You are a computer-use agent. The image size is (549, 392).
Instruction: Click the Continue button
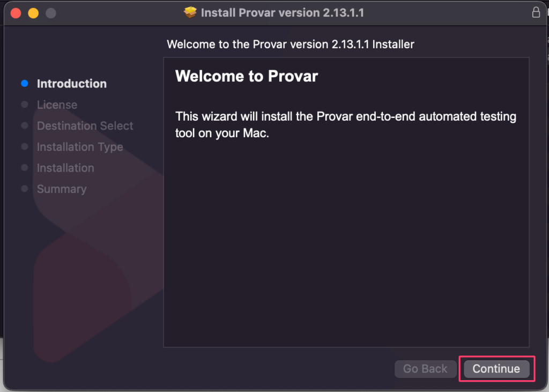point(496,369)
